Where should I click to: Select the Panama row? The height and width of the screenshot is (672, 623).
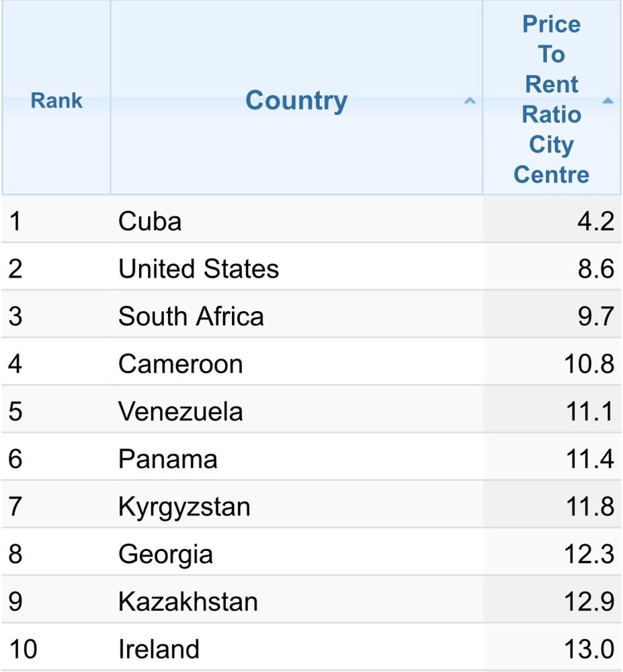[312, 458]
